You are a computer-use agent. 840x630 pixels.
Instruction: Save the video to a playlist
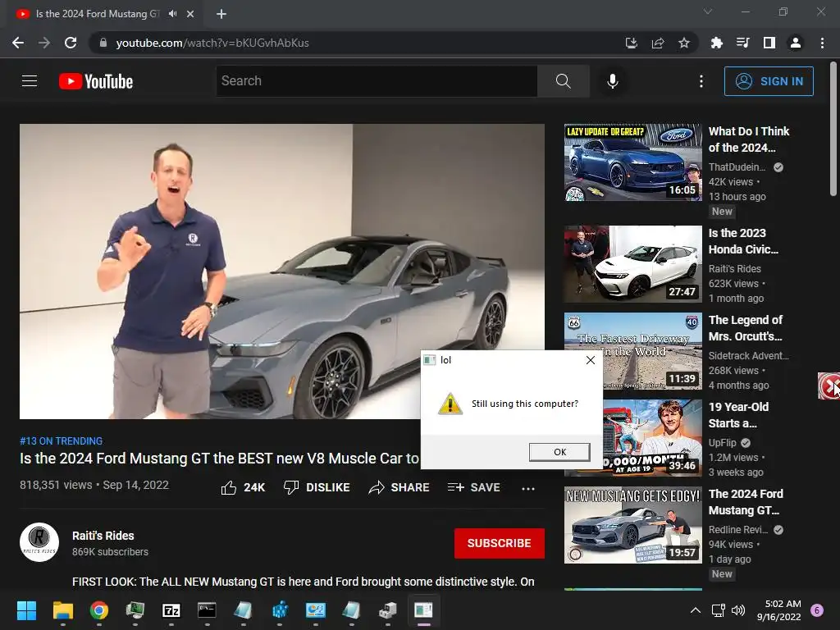click(x=474, y=487)
